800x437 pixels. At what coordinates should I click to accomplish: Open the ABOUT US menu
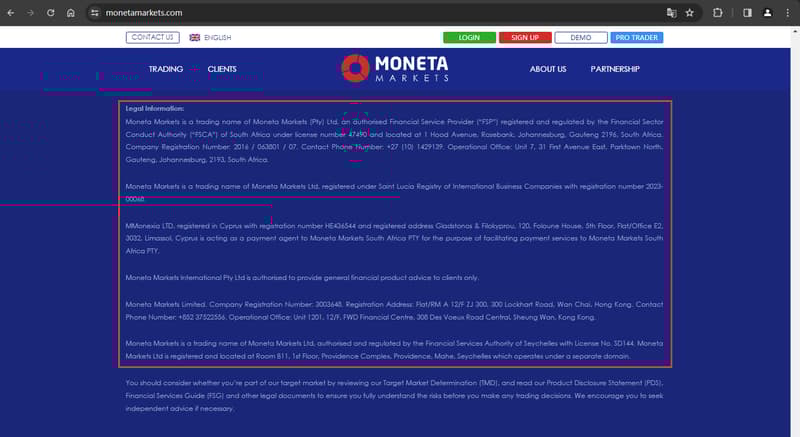coord(548,69)
